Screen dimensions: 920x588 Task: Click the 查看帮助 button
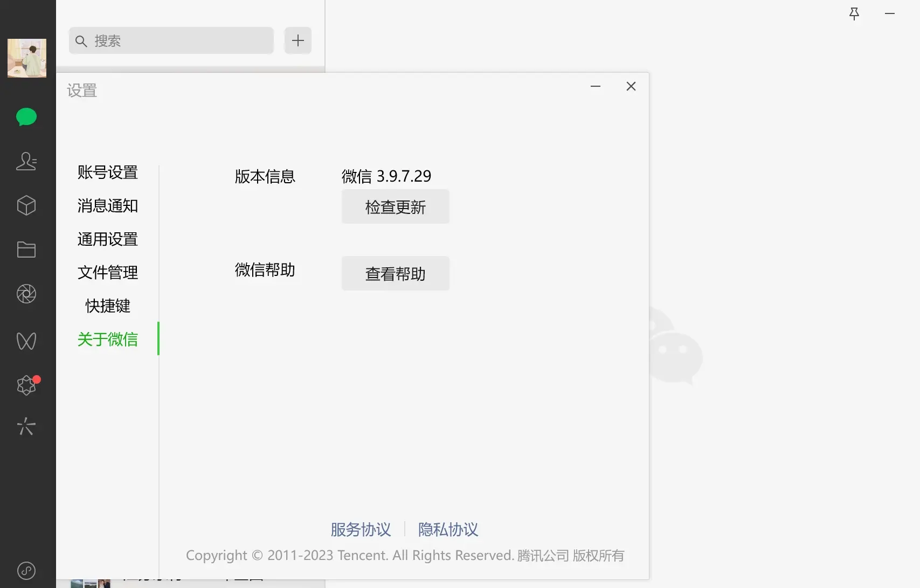point(396,274)
